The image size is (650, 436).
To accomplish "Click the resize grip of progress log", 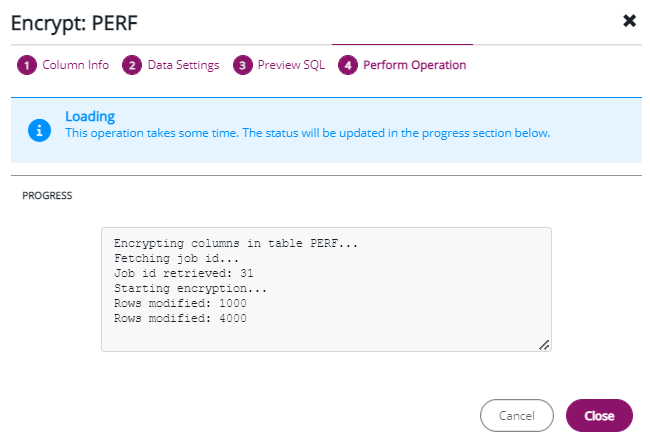I will pyautogui.click(x=544, y=344).
